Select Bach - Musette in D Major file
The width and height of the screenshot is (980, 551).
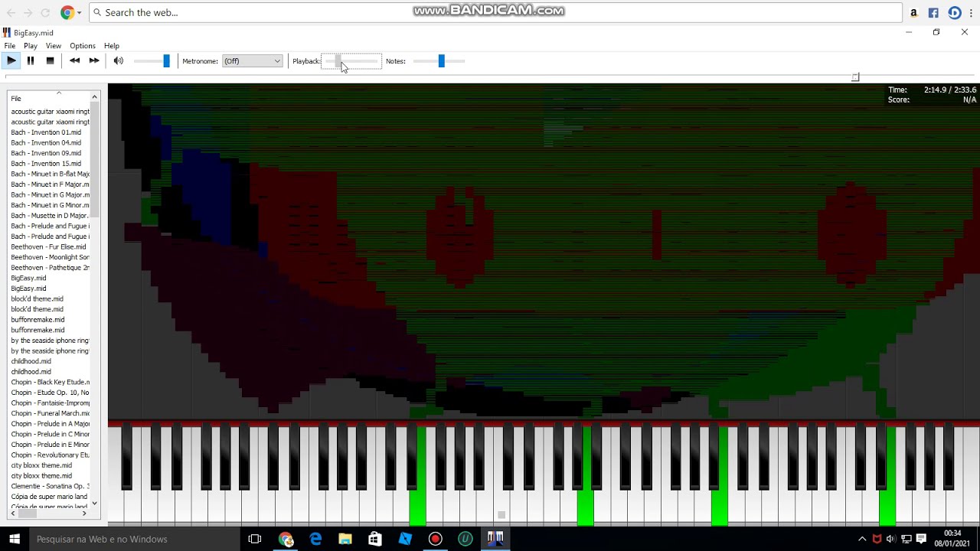[50, 216]
